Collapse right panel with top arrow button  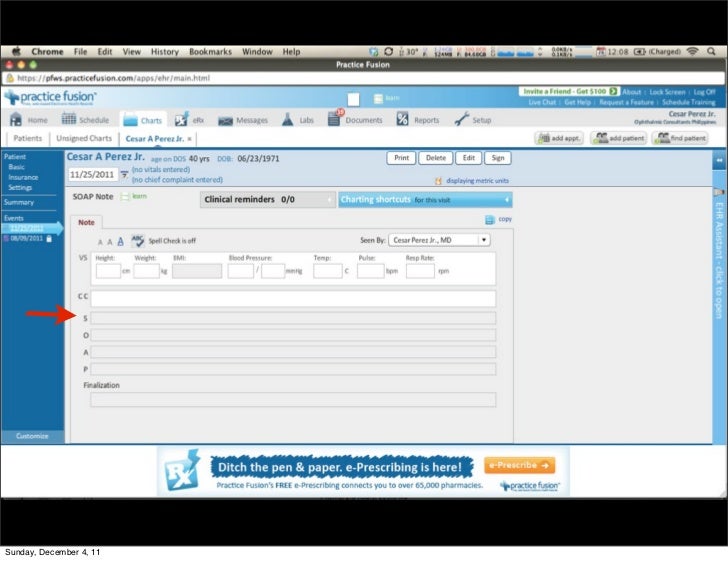point(719,160)
